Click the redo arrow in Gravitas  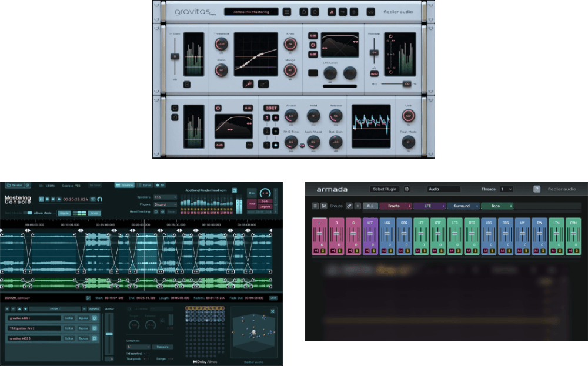click(x=315, y=11)
